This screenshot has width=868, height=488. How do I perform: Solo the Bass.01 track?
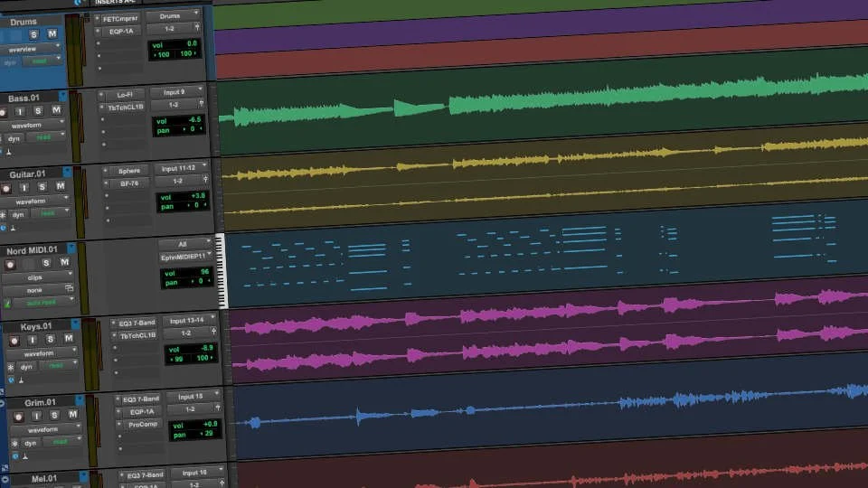[38, 111]
